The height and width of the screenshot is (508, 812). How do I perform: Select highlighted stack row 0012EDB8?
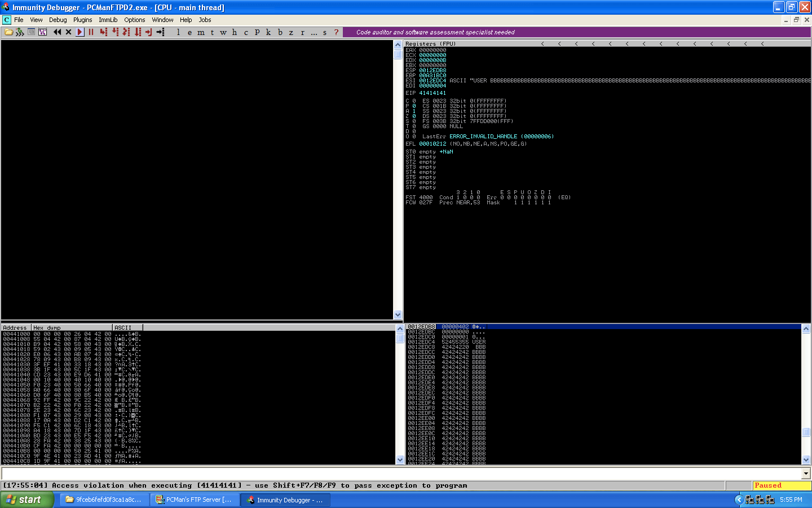click(603, 327)
